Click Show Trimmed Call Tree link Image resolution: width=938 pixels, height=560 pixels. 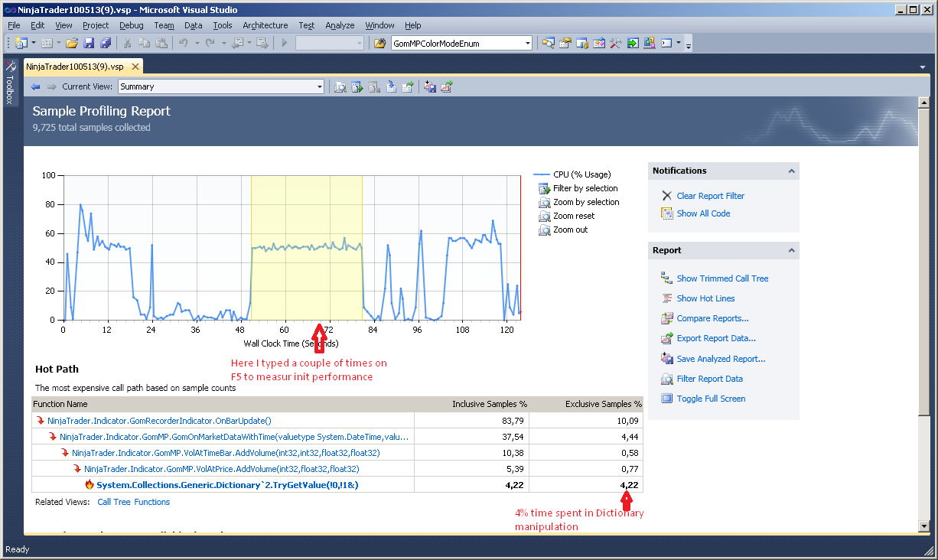point(722,278)
